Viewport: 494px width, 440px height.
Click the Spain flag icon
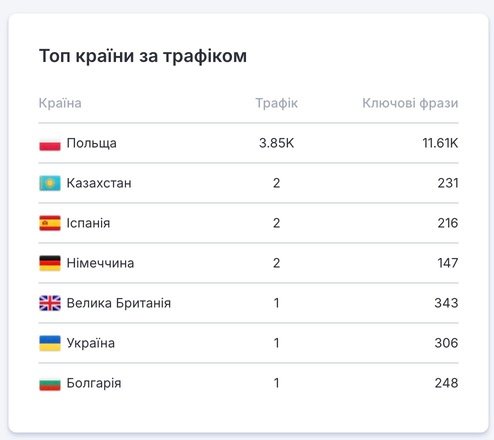pyautogui.click(x=50, y=223)
